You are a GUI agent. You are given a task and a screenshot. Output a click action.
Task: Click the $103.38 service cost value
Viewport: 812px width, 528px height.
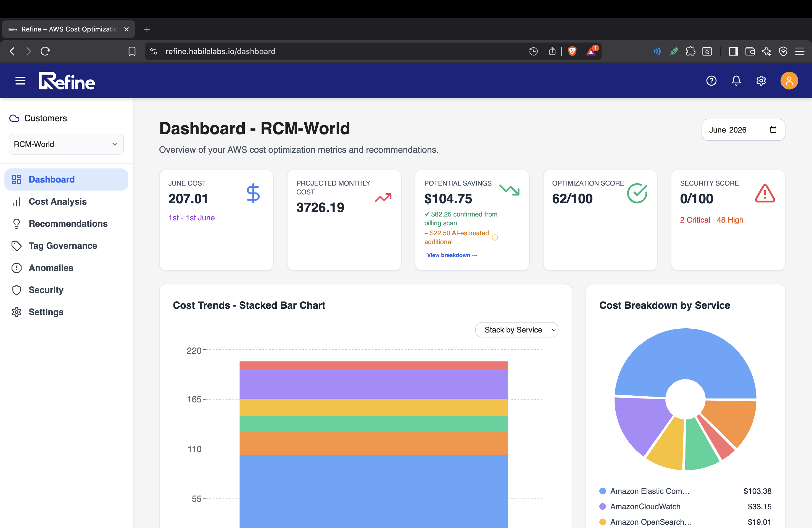click(x=757, y=491)
